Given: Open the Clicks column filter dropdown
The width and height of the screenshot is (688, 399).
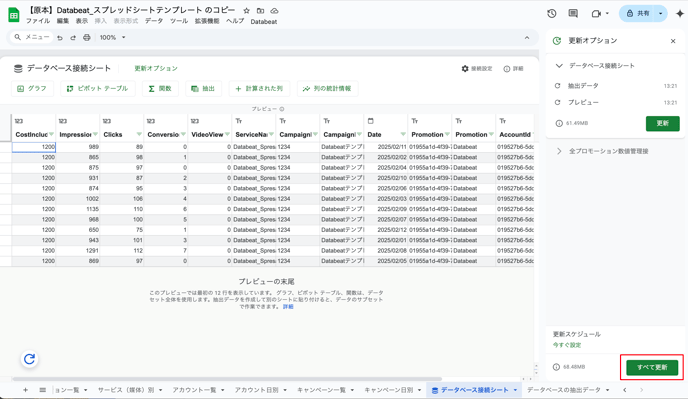Looking at the screenshot, I should pyautogui.click(x=139, y=134).
